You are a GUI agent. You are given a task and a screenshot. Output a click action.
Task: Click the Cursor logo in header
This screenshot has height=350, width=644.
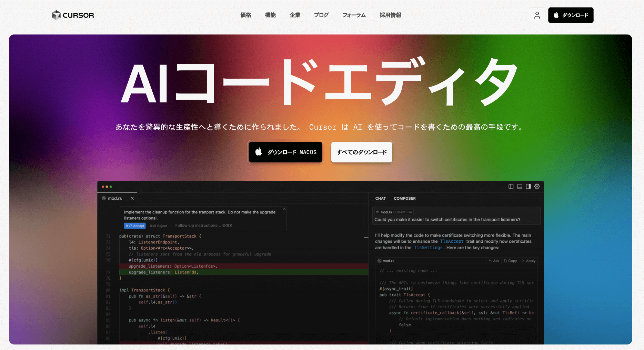click(x=73, y=15)
